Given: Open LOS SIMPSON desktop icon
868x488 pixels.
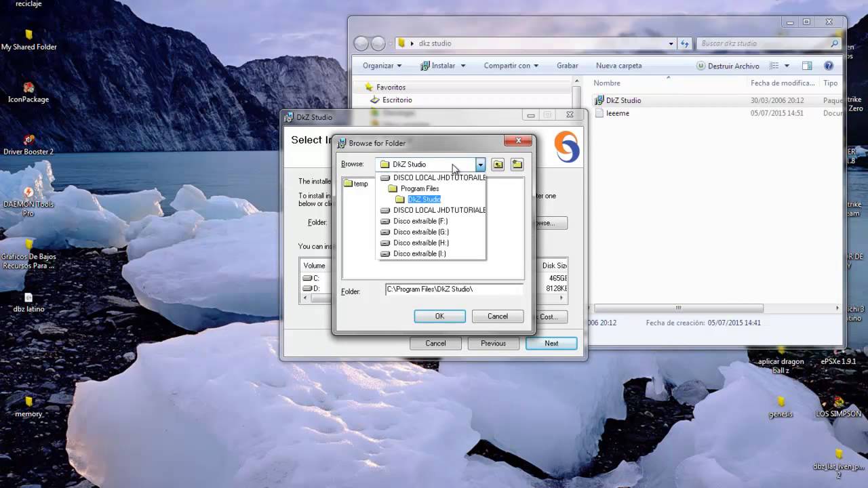Looking at the screenshot, I should [839, 407].
